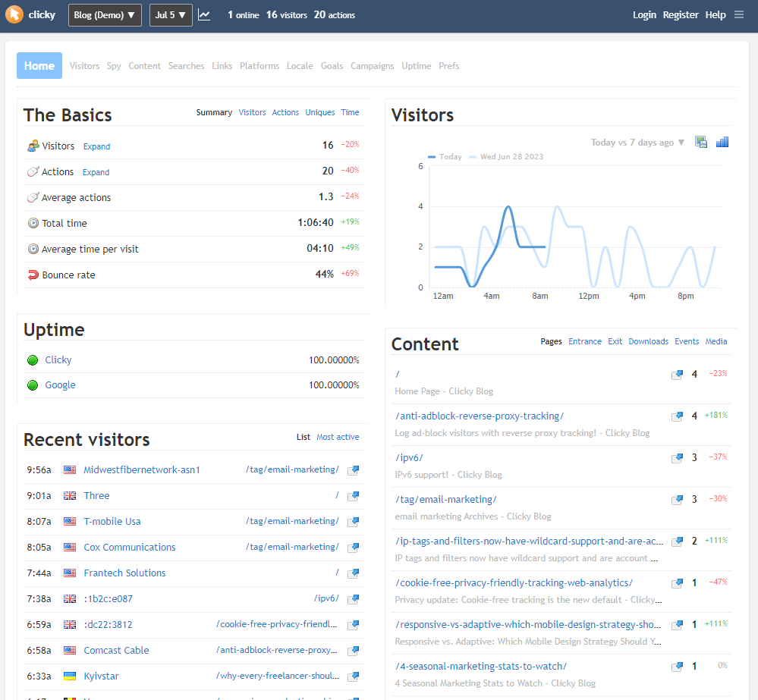Open external icon for Frantech Solutions visitor

click(354, 573)
